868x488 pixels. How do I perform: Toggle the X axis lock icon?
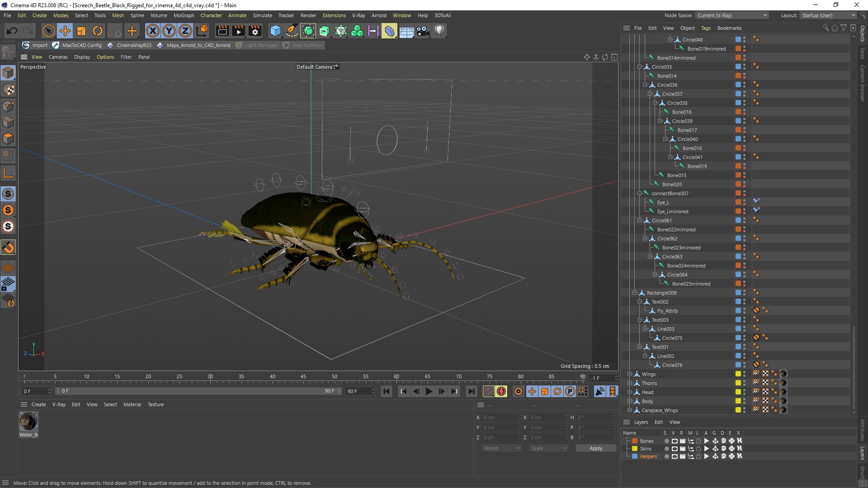(153, 31)
